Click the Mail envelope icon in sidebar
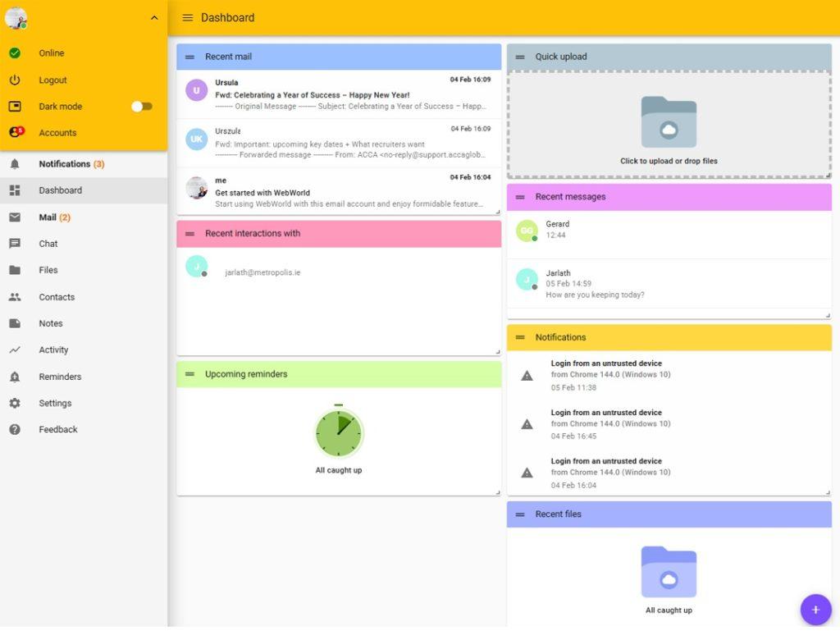This screenshot has width=840, height=640. click(15, 217)
